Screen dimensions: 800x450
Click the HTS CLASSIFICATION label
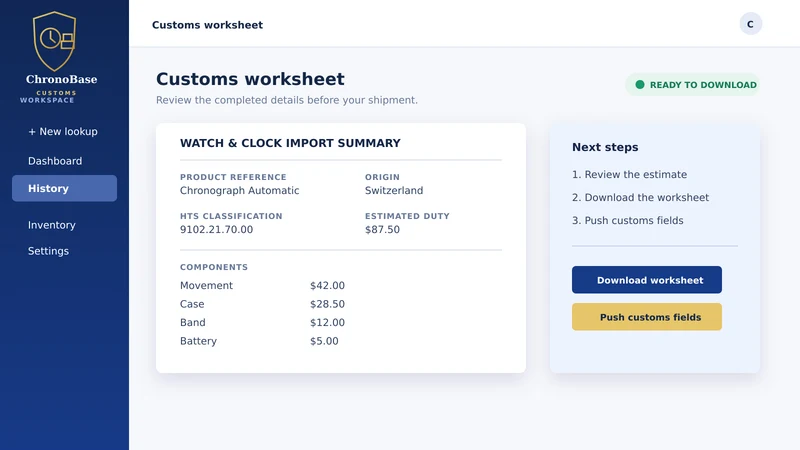231,216
